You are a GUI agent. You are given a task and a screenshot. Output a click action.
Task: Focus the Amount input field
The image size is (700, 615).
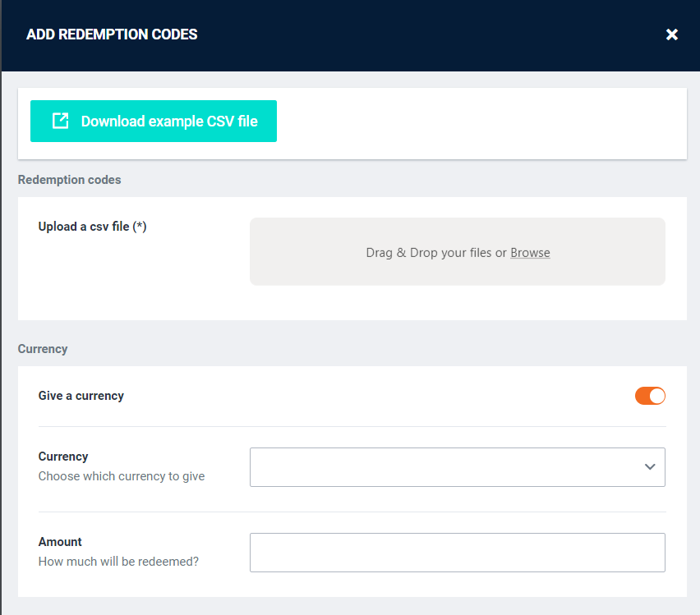[457, 553]
